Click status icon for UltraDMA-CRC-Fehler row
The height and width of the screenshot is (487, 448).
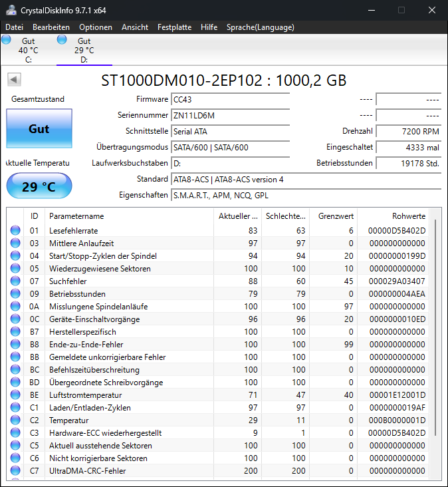[15, 471]
